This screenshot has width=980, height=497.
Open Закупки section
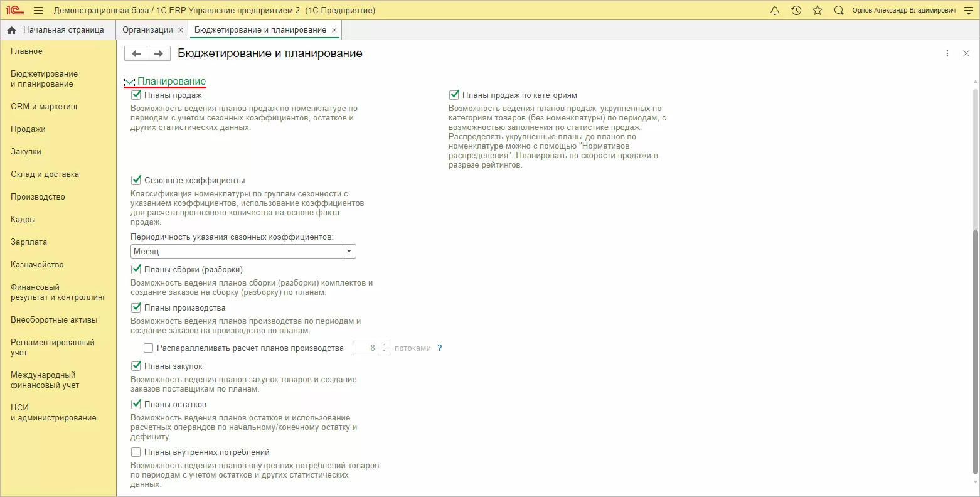coord(26,152)
